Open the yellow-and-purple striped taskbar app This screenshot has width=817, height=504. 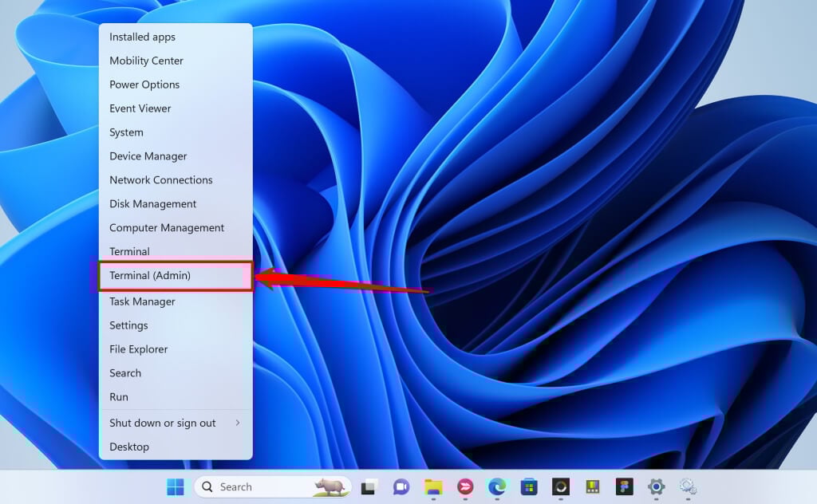593,486
